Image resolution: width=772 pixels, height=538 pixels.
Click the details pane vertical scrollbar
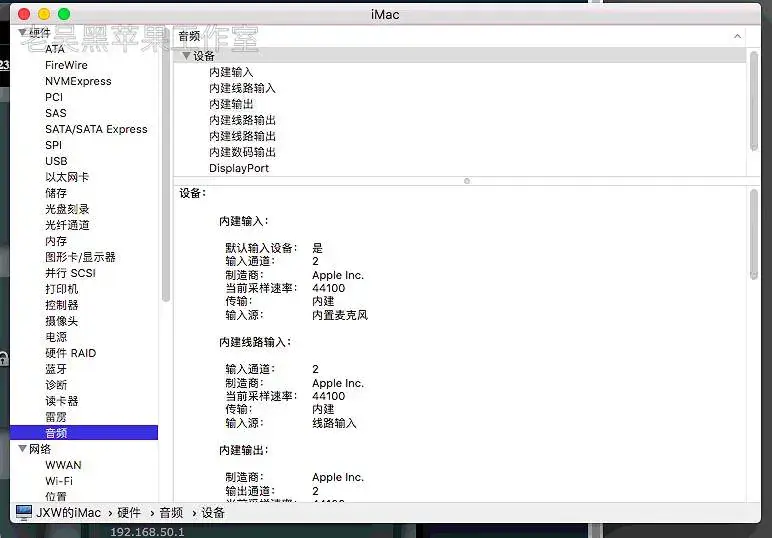click(x=753, y=234)
